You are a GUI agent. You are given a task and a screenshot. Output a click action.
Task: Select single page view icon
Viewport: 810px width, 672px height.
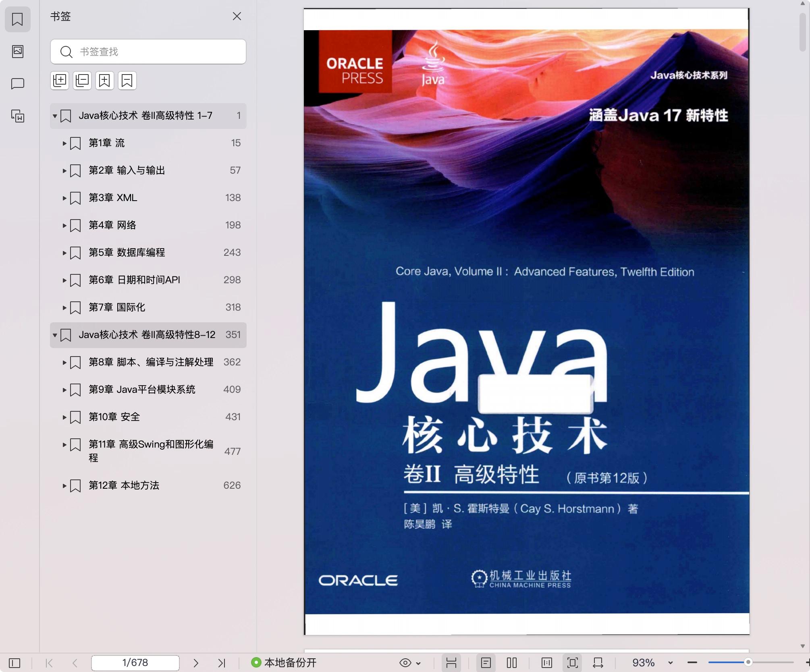(486, 663)
